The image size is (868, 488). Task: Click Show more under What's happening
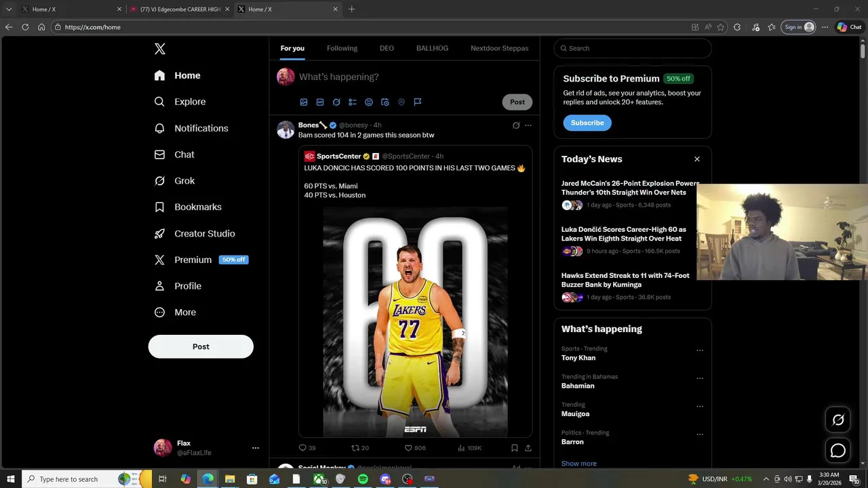(579, 464)
